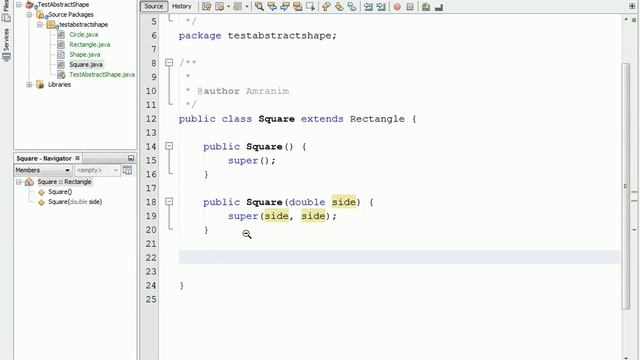Select the testabstractshape package
Image resolution: width=640 pixels, height=360 pixels.
(83, 24)
